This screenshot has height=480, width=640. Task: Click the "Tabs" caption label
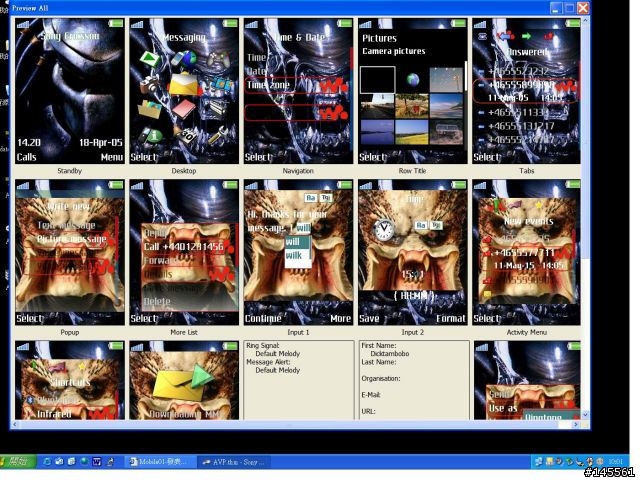[527, 171]
